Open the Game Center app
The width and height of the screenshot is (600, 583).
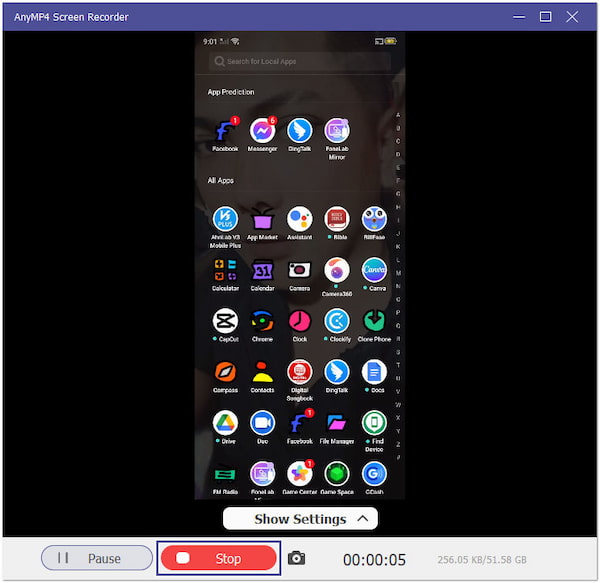click(300, 474)
